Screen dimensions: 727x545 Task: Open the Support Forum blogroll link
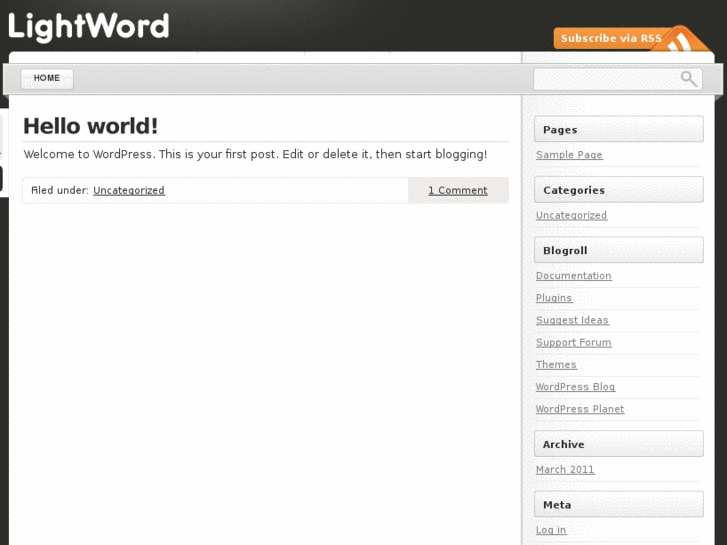coord(574,342)
